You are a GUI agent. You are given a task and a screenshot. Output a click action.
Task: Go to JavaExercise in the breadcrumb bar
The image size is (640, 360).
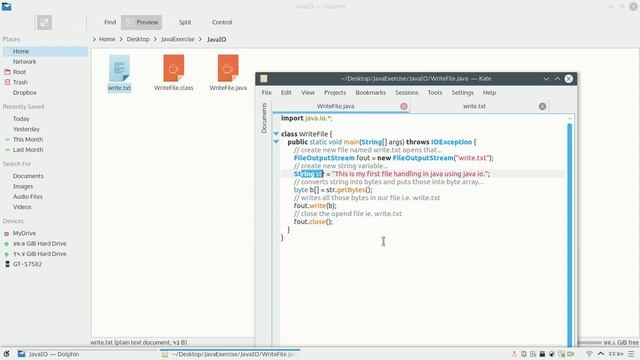pos(178,39)
